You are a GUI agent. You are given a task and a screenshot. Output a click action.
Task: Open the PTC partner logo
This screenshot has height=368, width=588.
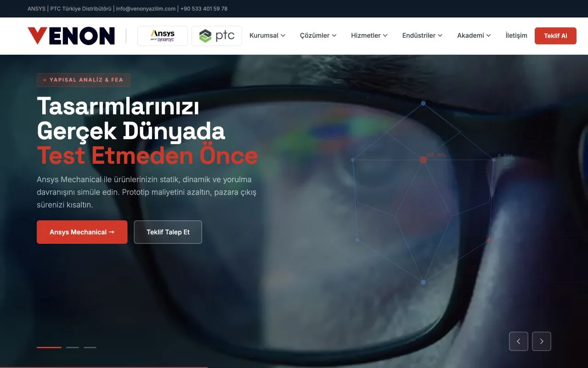(217, 36)
